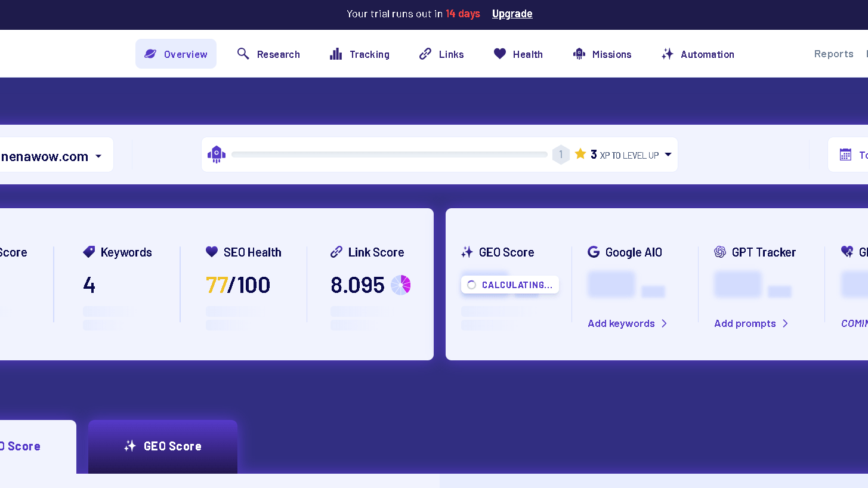Open the Research menu

[x=268, y=54]
